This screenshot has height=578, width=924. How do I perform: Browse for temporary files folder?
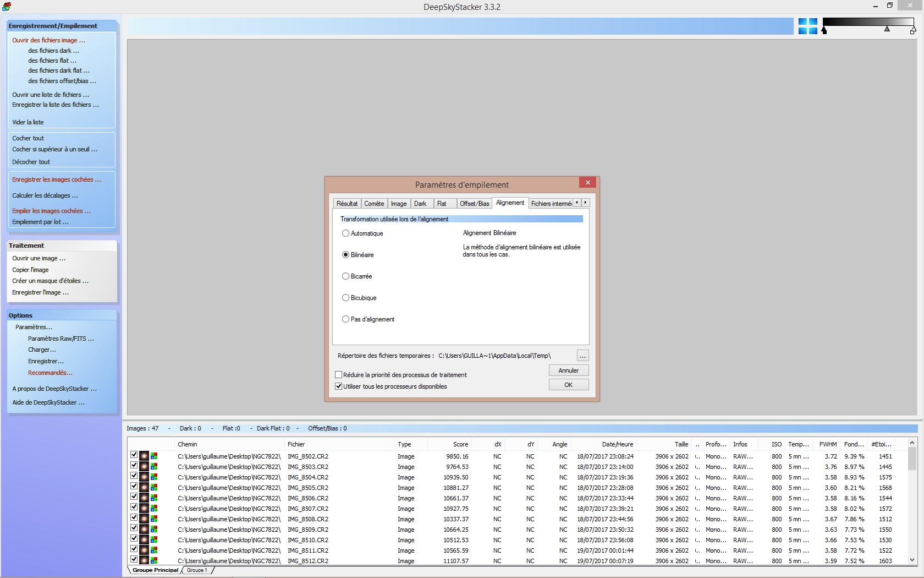(582, 356)
